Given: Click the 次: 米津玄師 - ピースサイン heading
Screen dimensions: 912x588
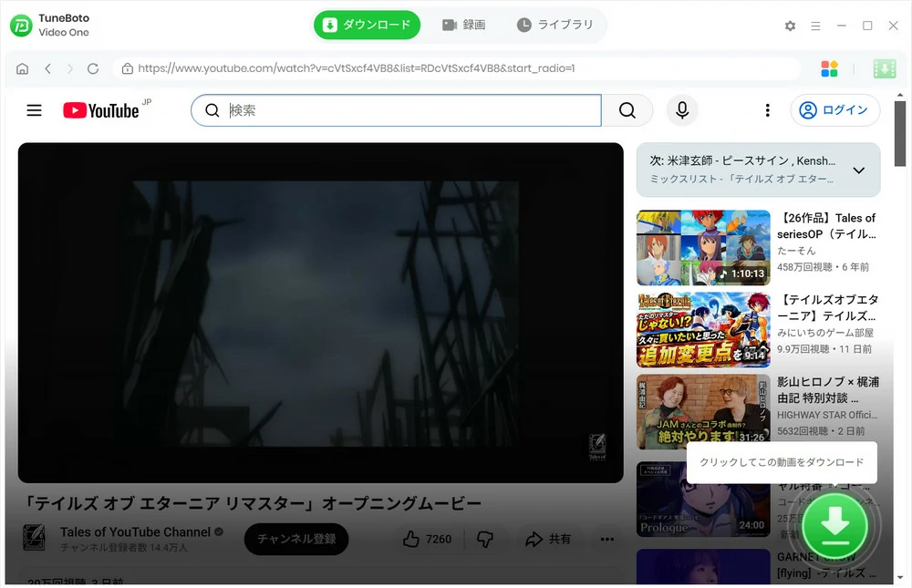Looking at the screenshot, I should [x=742, y=160].
